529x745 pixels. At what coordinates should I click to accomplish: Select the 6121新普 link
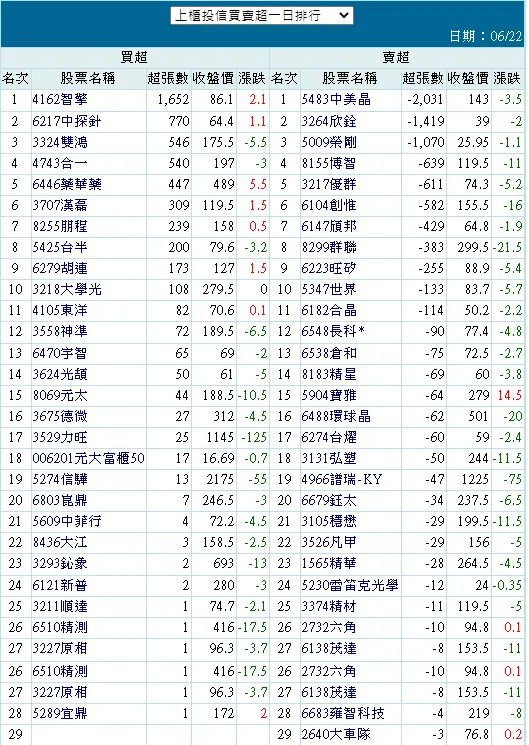pyautogui.click(x=60, y=585)
